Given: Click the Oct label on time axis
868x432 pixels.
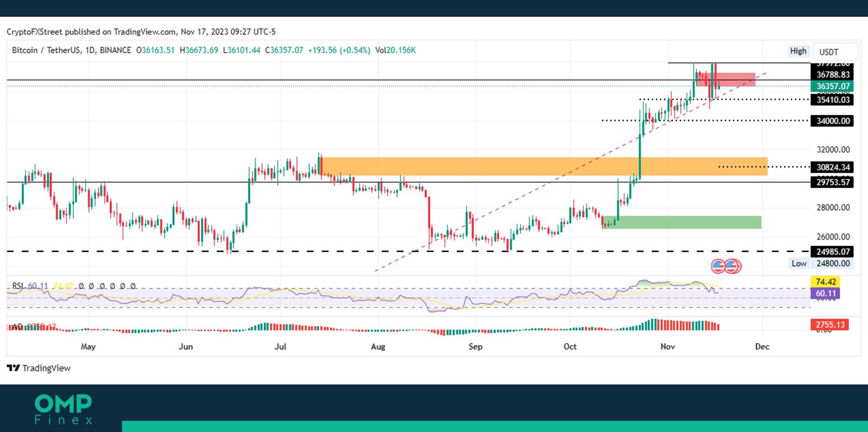Looking at the screenshot, I should click(570, 346).
